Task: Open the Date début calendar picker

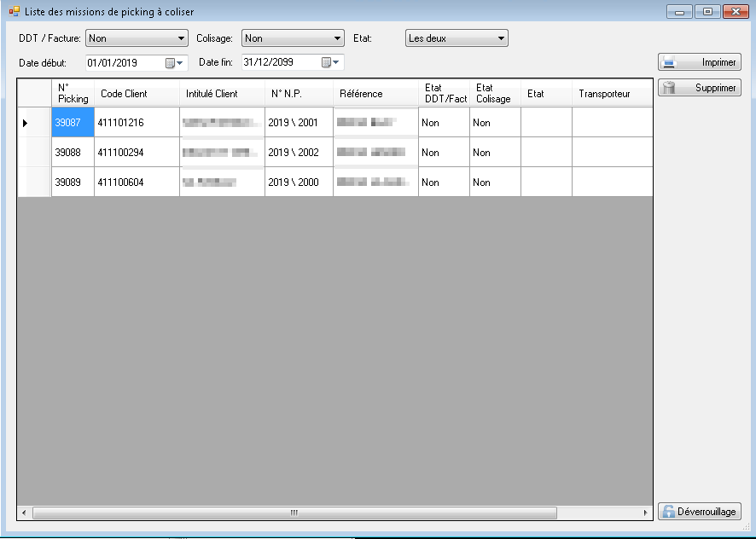Action: [175, 62]
